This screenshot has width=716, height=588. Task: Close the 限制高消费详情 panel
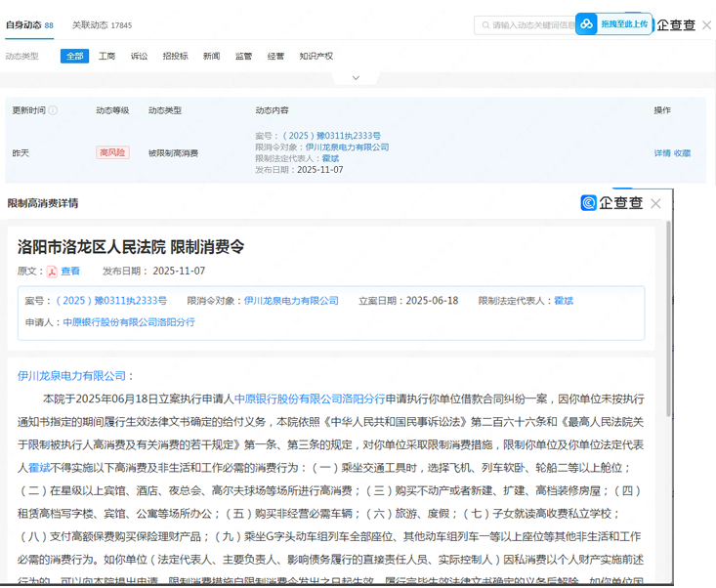[x=655, y=203]
